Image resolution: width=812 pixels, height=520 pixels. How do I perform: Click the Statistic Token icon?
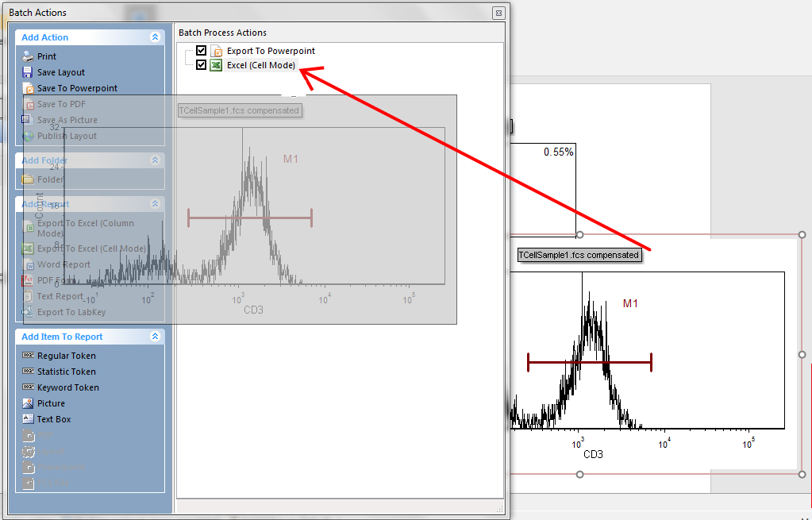point(28,372)
